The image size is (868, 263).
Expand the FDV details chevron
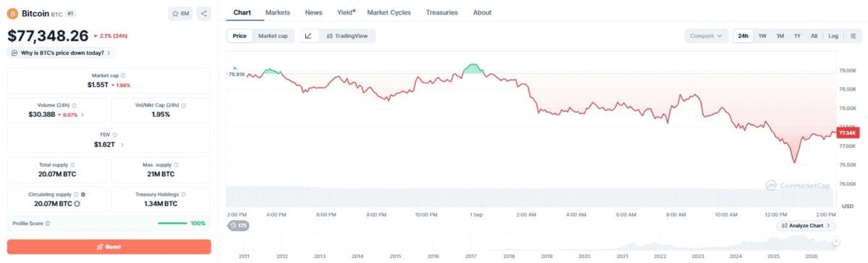coord(122,145)
